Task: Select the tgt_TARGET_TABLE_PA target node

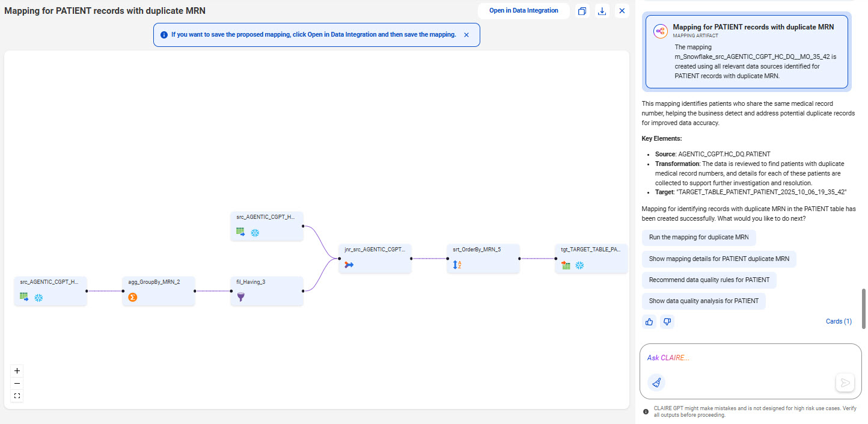Action: (x=591, y=258)
